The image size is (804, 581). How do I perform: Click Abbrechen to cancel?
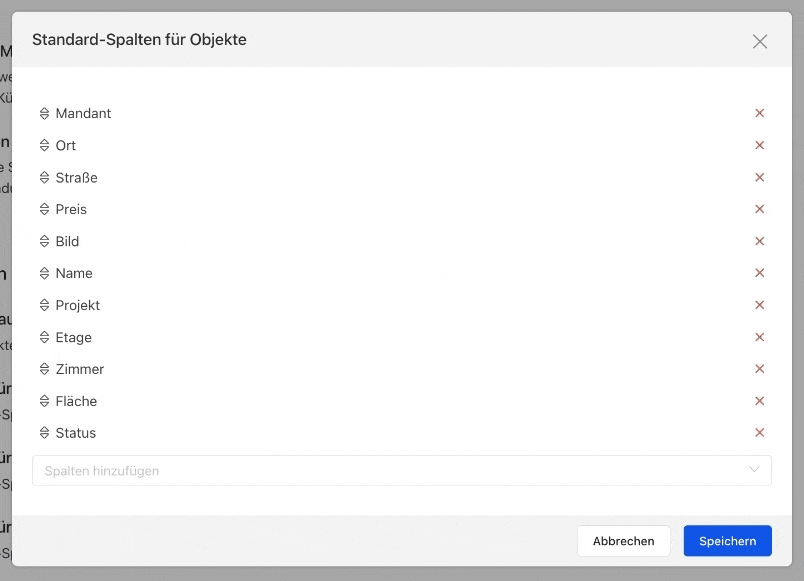[x=624, y=540]
